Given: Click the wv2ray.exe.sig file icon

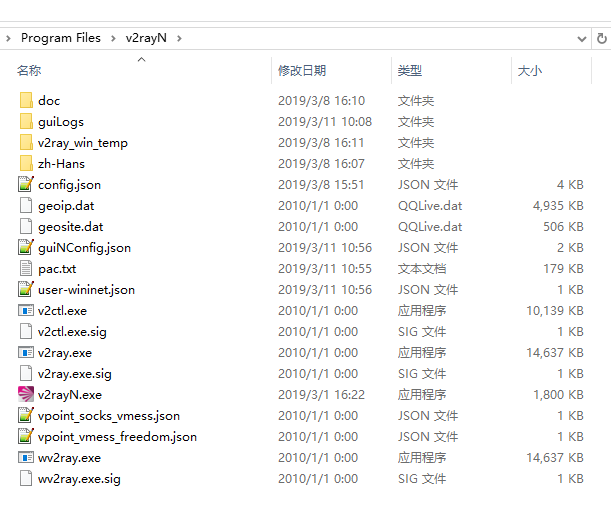Looking at the screenshot, I should pyautogui.click(x=26, y=479).
